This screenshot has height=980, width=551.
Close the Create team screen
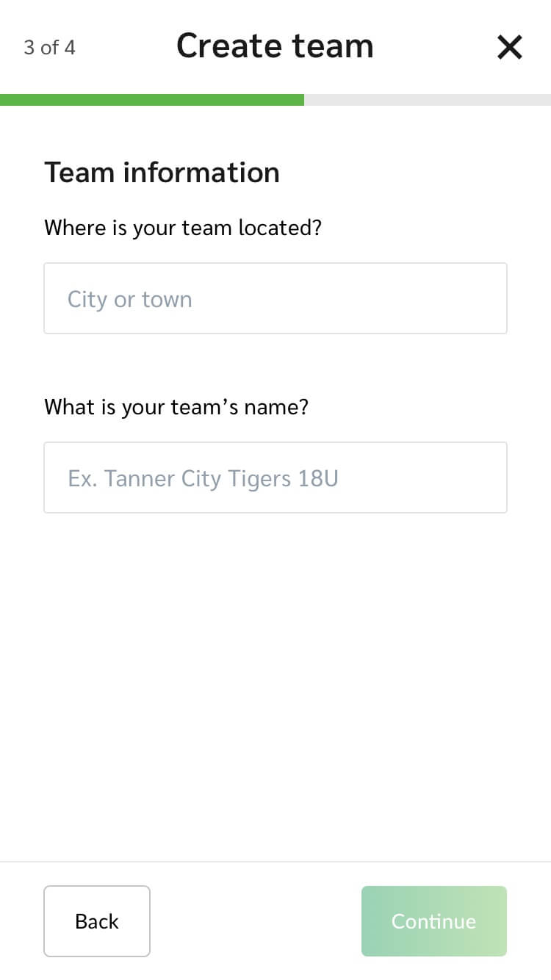tap(509, 48)
